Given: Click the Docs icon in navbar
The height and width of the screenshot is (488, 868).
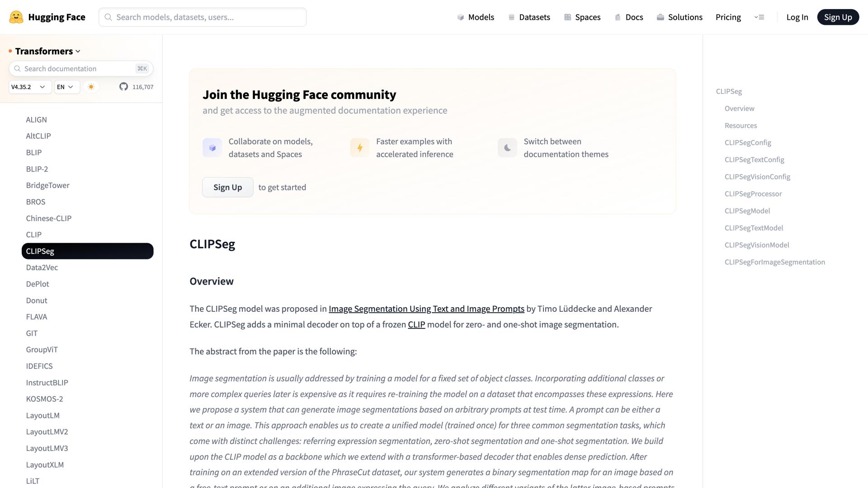Looking at the screenshot, I should pyautogui.click(x=618, y=17).
